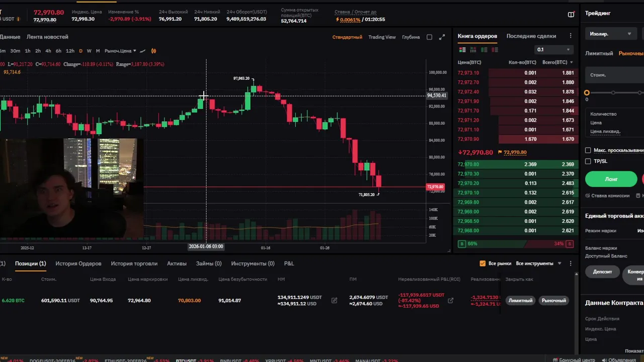Click the green Лонг button
This screenshot has height=362, width=644.
[611, 179]
